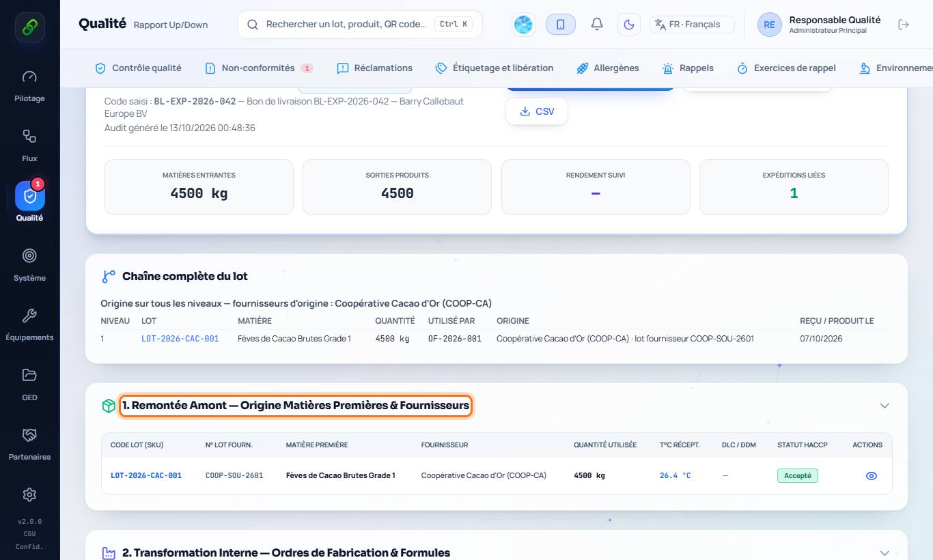
Task: Open the Rappels tab
Action: point(688,68)
